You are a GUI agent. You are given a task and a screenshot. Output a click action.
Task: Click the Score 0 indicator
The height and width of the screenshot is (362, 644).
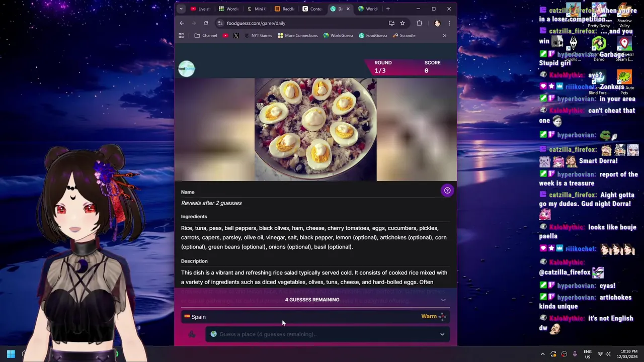[x=432, y=67]
